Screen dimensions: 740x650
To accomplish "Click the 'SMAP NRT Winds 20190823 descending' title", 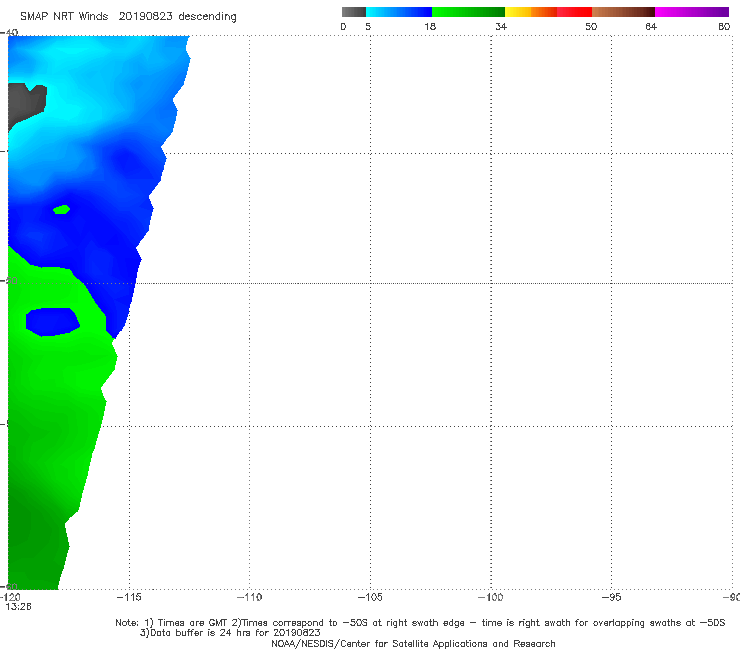I will pyautogui.click(x=128, y=17).
